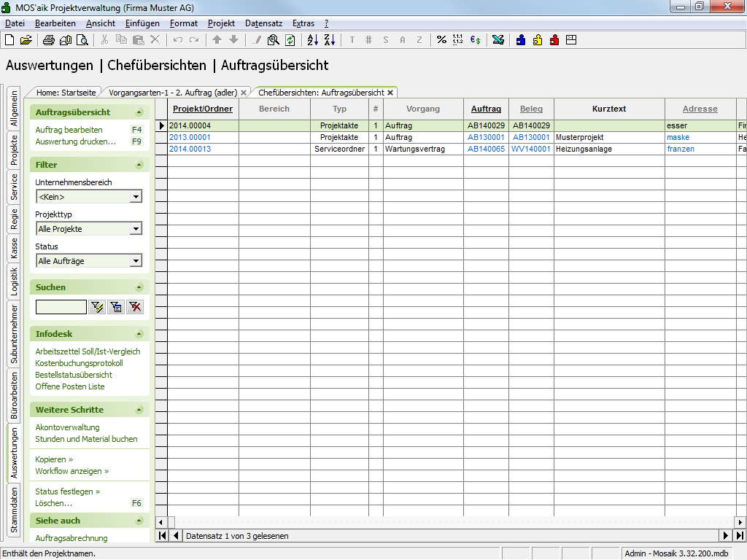
Task: Open the Projekt menu
Action: [221, 23]
